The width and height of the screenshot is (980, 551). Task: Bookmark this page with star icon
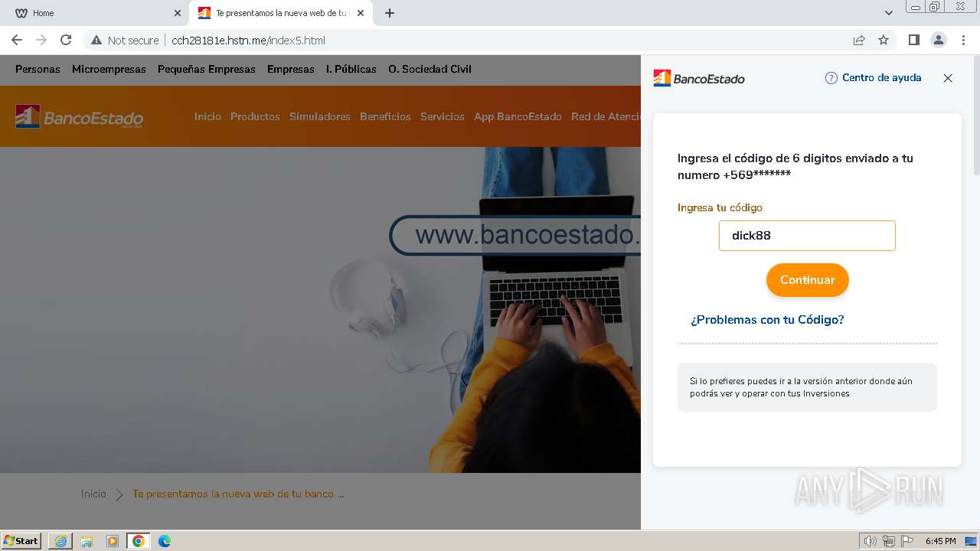click(x=884, y=40)
